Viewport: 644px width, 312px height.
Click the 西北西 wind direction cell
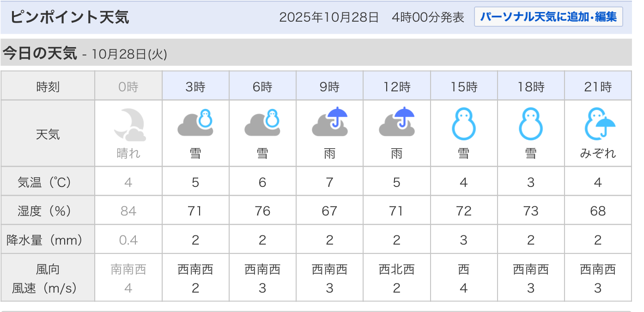click(x=396, y=269)
